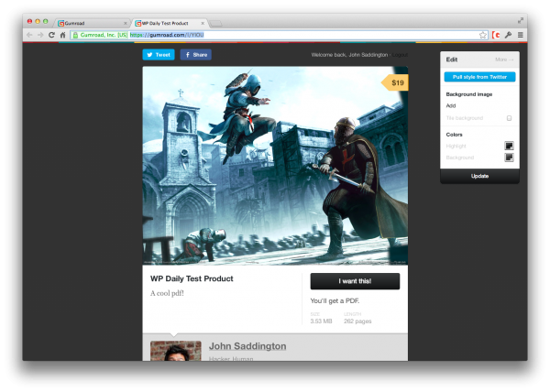Click John Saddington's avatar photo

tap(176, 351)
